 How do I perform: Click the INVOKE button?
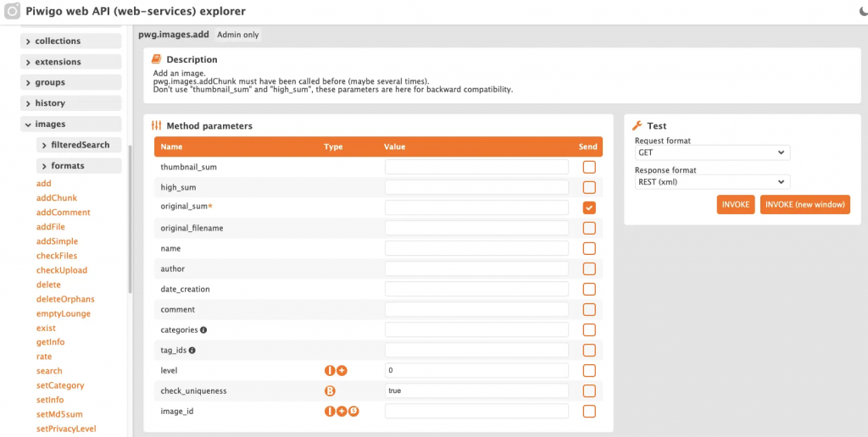(736, 205)
